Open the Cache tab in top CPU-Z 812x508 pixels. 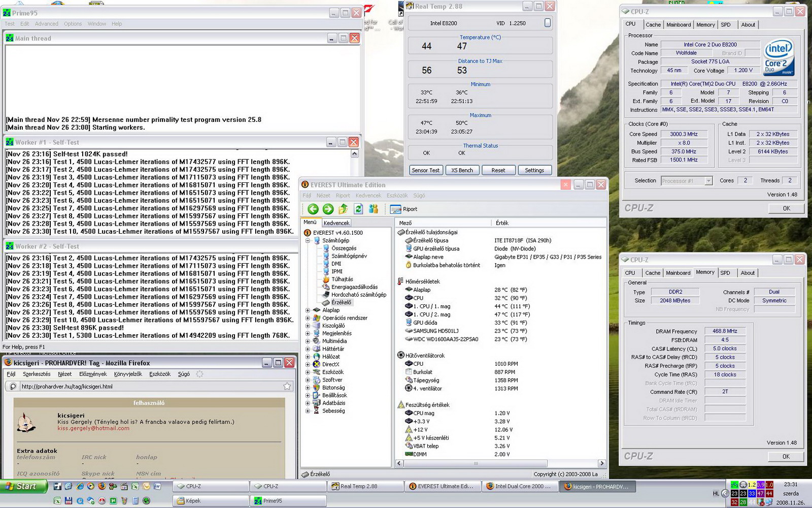tap(653, 25)
